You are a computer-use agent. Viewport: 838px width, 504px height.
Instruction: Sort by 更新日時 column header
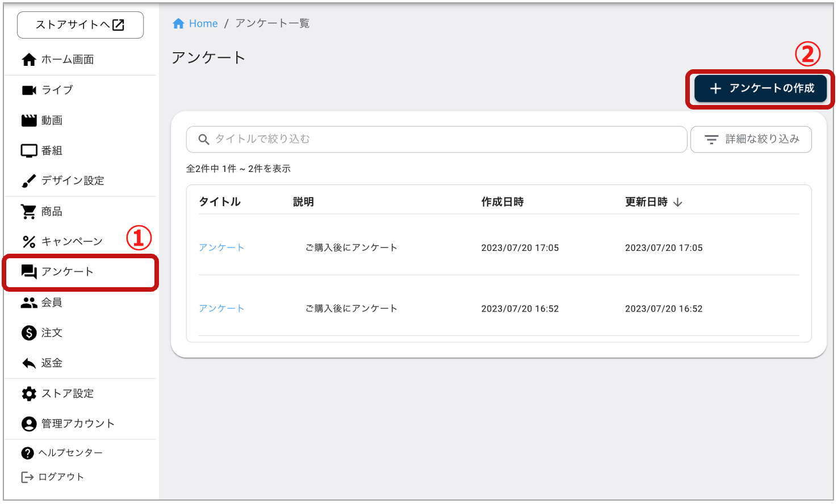646,202
